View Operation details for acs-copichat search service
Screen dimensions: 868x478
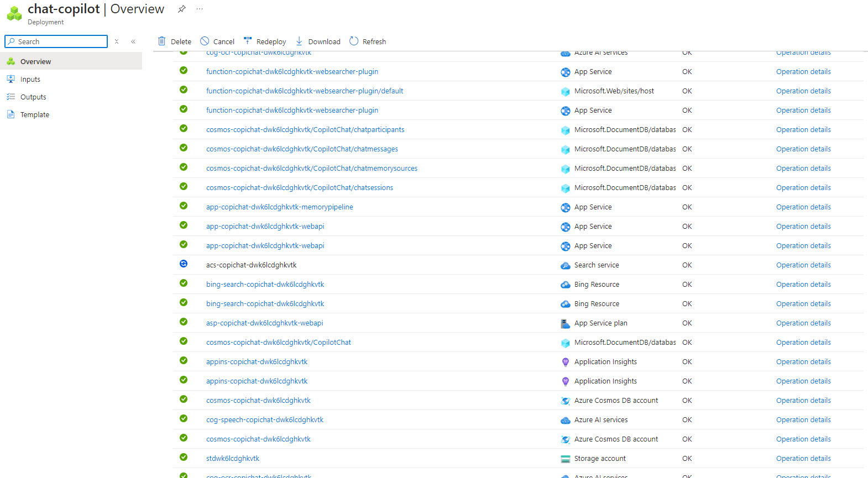tap(803, 265)
